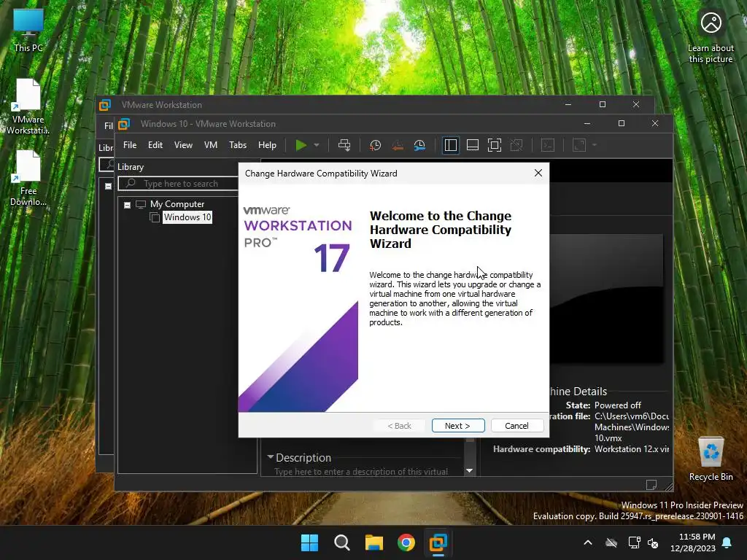The height and width of the screenshot is (560, 747).
Task: Click the muted volume tray icon
Action: click(x=653, y=542)
